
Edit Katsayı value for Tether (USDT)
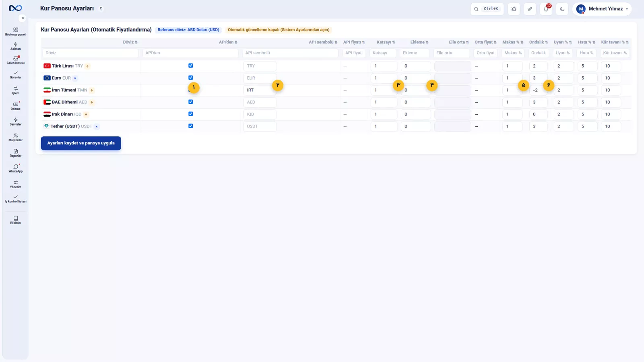tap(384, 126)
